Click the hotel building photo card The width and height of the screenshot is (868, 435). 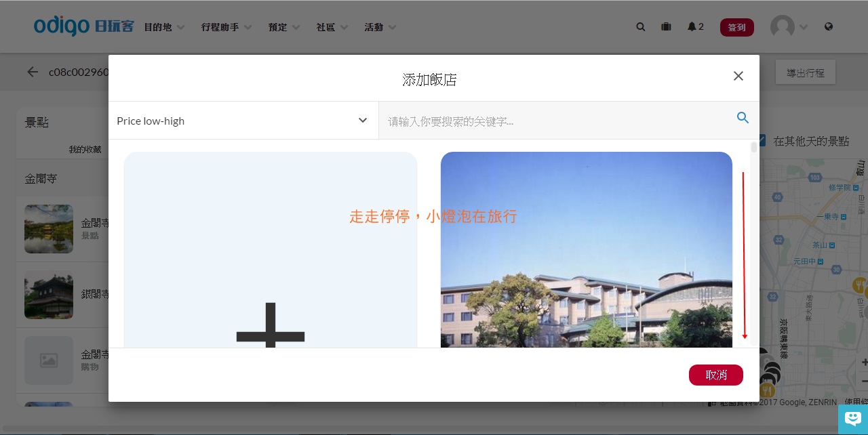click(x=587, y=249)
